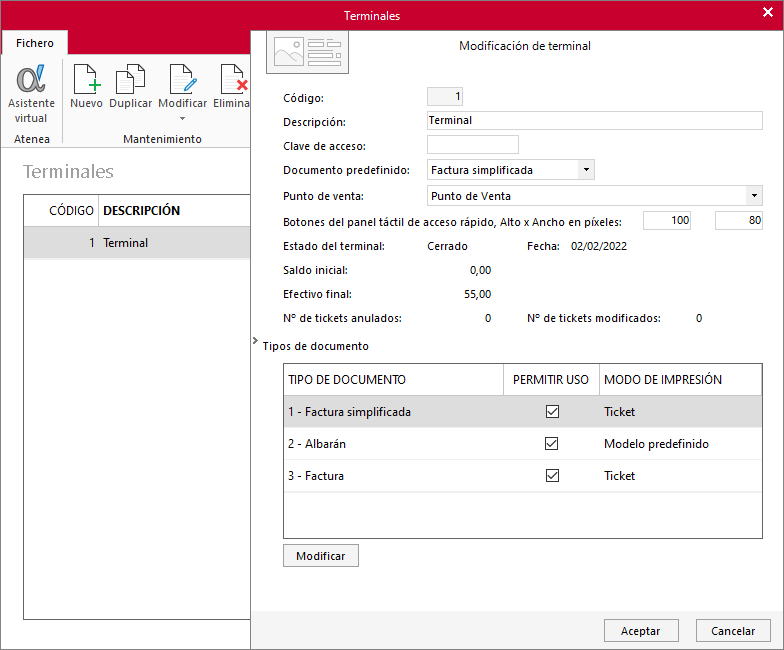Sort by the CÓDIGO column header
Viewport: 784px width, 650px height.
(61, 210)
